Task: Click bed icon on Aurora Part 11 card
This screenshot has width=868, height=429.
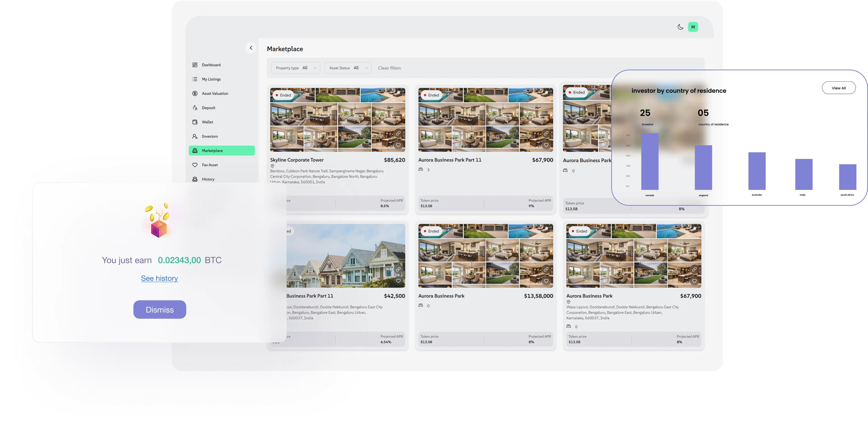Action: tap(421, 169)
